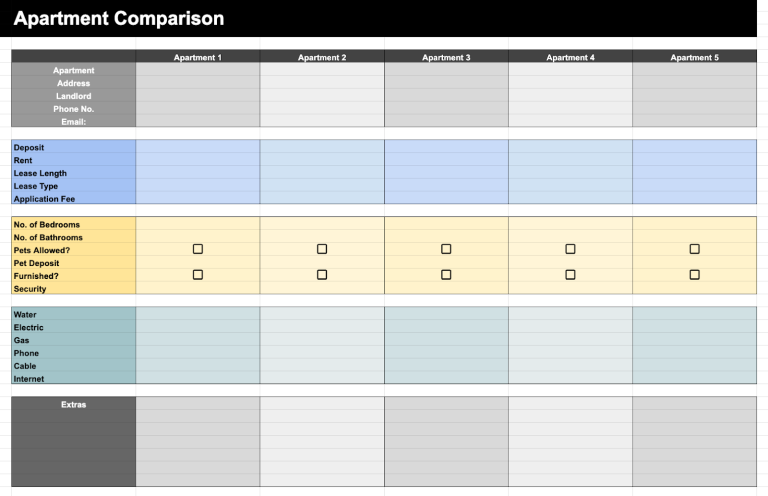
Task: Enable Furnished checkbox for Apartment 5
Action: click(x=694, y=274)
